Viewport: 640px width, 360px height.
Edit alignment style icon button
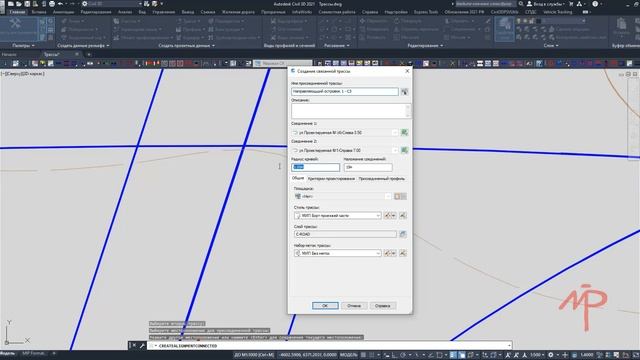(387, 216)
